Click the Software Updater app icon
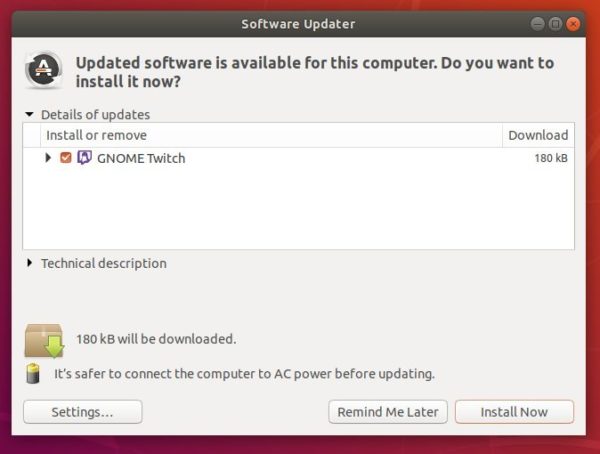Screen dimensions: 600x454 pos(44,70)
